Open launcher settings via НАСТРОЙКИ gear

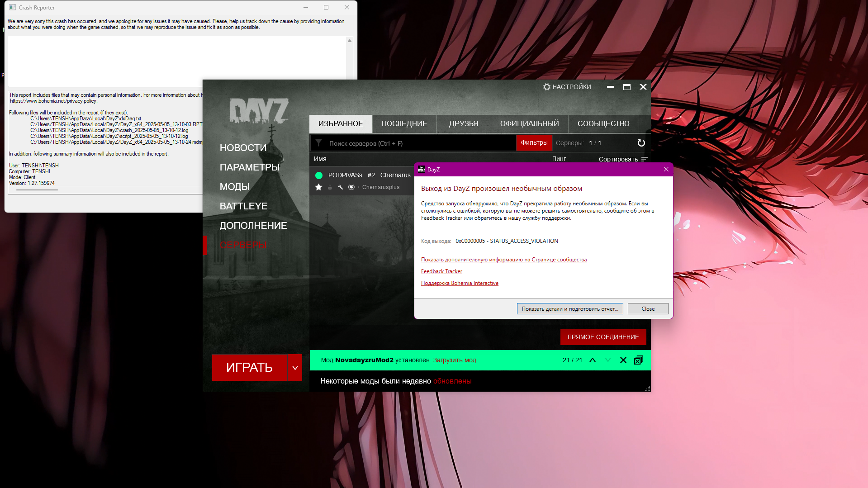click(567, 87)
